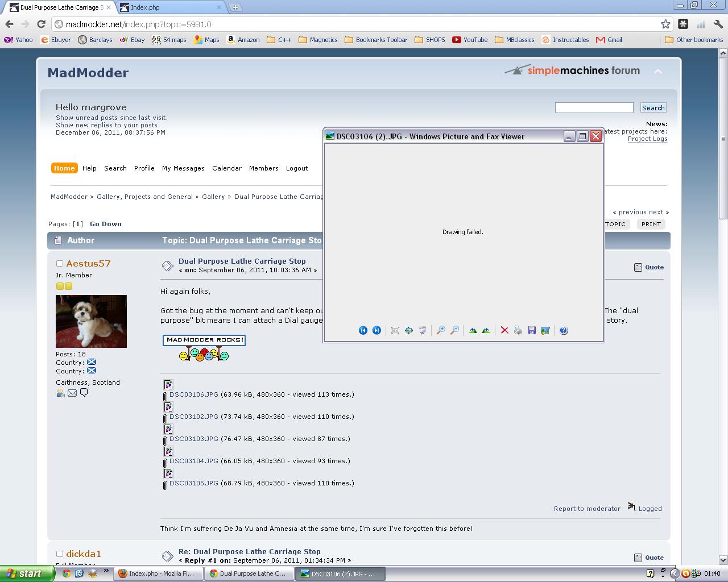Open Bookmarks Toolbar folder
728x582 pixels.
click(376, 40)
